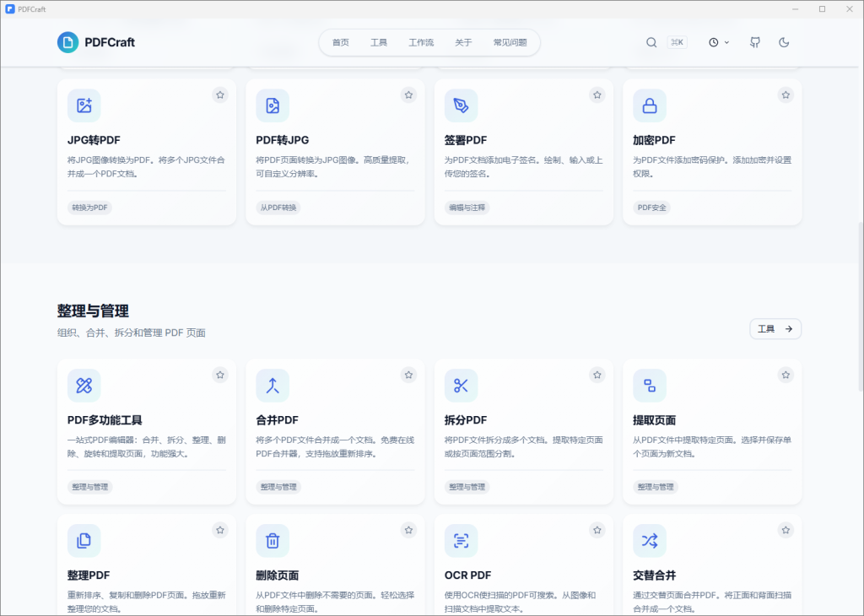864x616 pixels.
Task: Open the 提取页面 card title
Action: click(654, 420)
